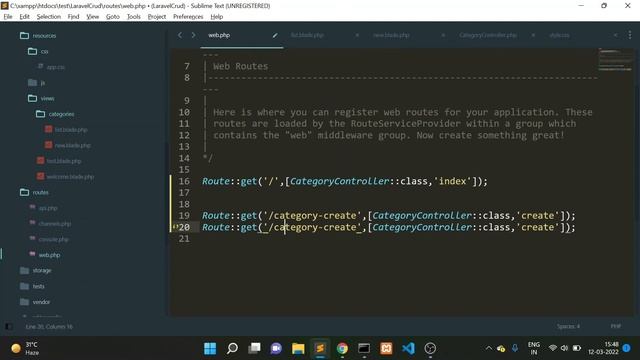Screen dimensions: 640x360
Task: Open the Edit menu
Action: pyautogui.click(x=24, y=17)
